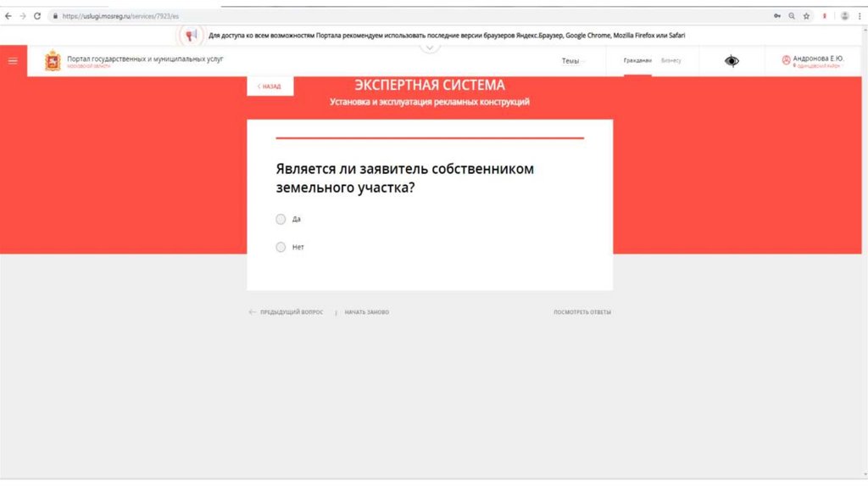Click the Moscow region coat of arms logo
This screenshot has width=868, height=487.
point(53,60)
